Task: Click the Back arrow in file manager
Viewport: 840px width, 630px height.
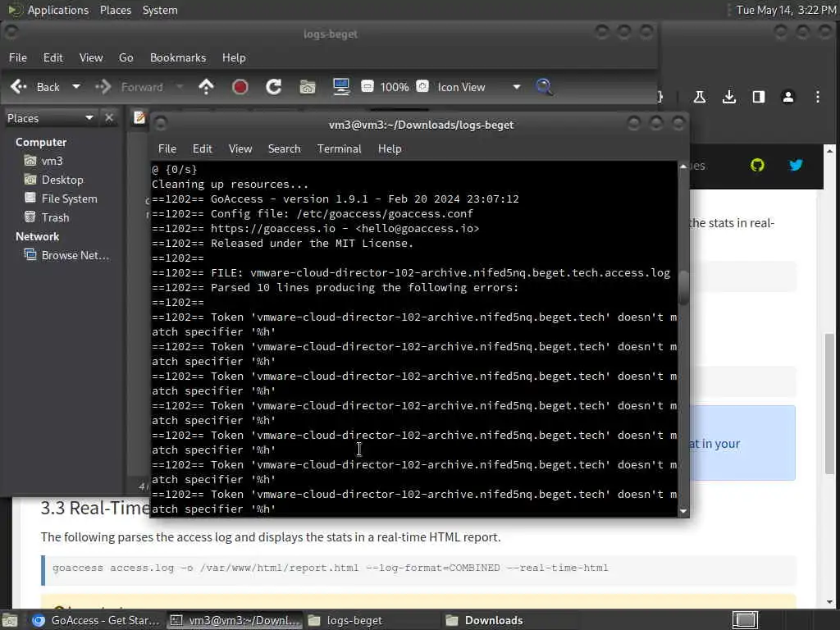Action: click(19, 87)
